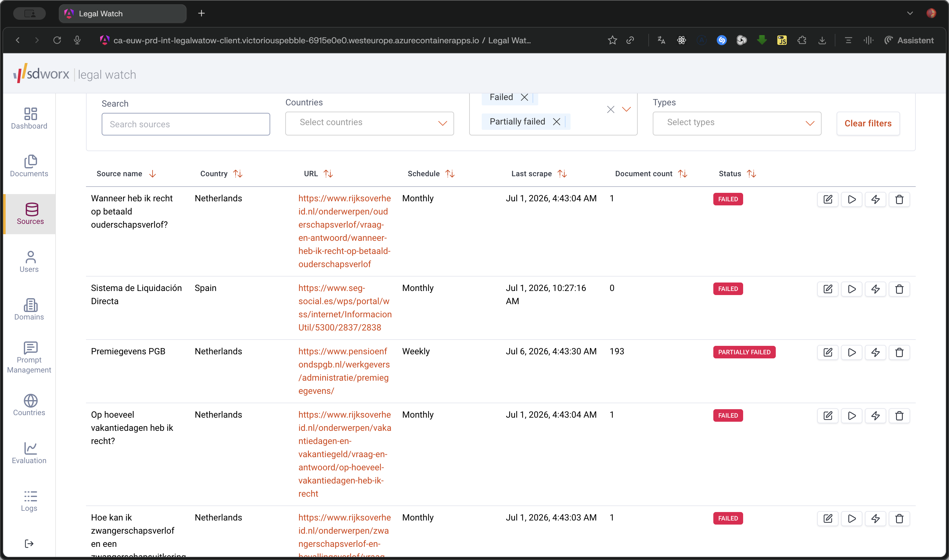Image resolution: width=949 pixels, height=560 pixels.
Task: Open the Countries sidebar page
Action: click(29, 405)
